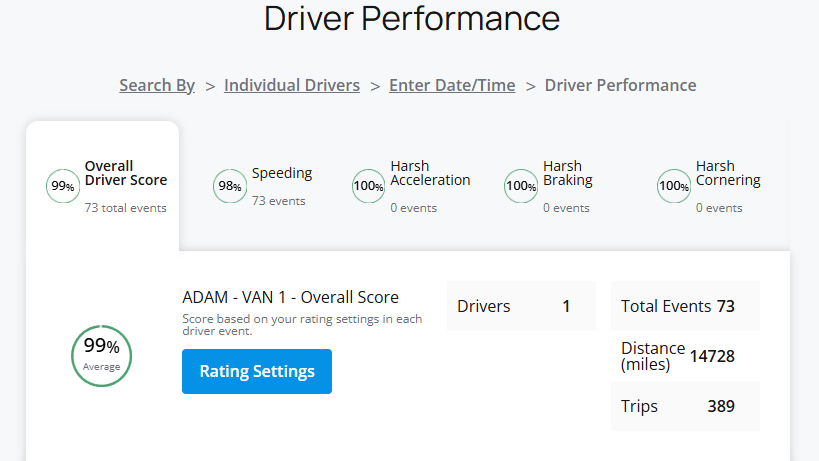
Task: Go back to Search By breadcrumb
Action: [x=157, y=85]
